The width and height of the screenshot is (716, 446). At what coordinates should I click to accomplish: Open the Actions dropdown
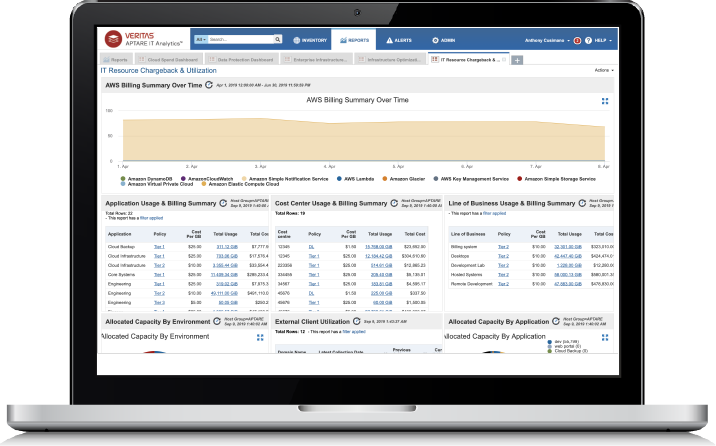coord(603,71)
